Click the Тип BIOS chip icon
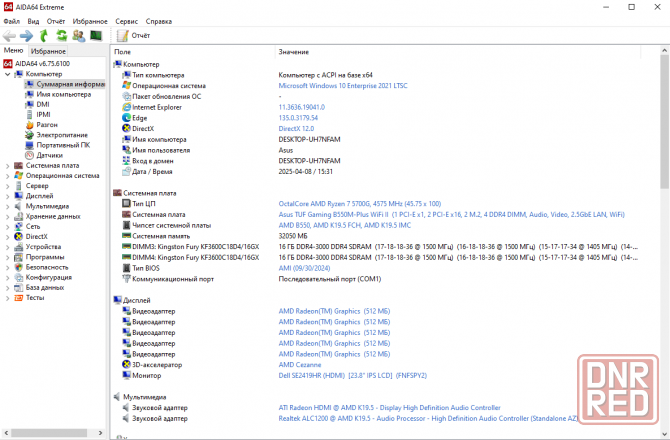The height and width of the screenshot is (440, 670). tap(126, 268)
